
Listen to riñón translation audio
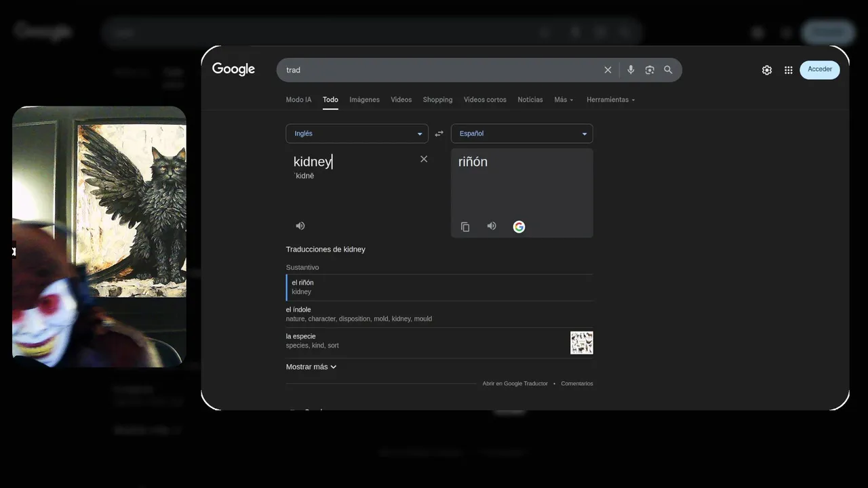[x=492, y=226]
